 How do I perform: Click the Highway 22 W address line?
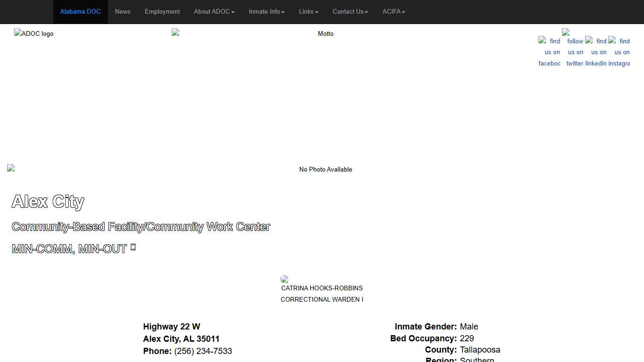coord(172,327)
